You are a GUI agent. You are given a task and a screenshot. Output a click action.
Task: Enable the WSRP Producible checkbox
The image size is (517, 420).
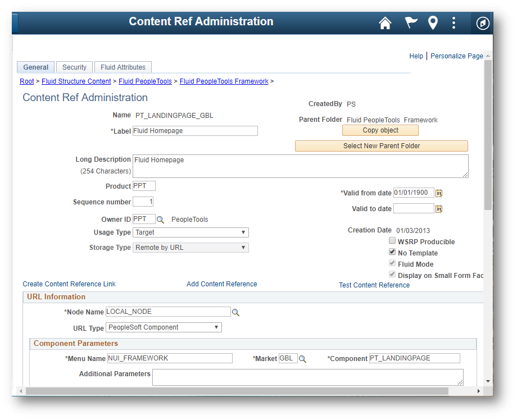[392, 241]
